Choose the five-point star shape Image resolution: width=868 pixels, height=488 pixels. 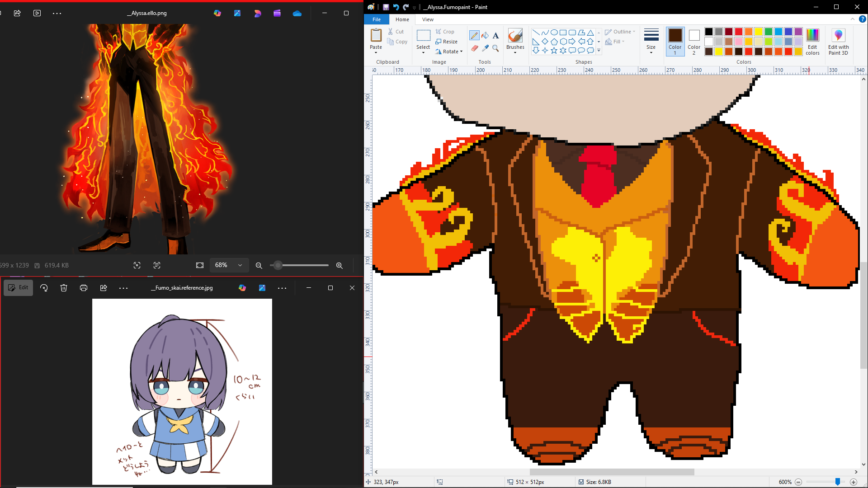[x=554, y=51]
